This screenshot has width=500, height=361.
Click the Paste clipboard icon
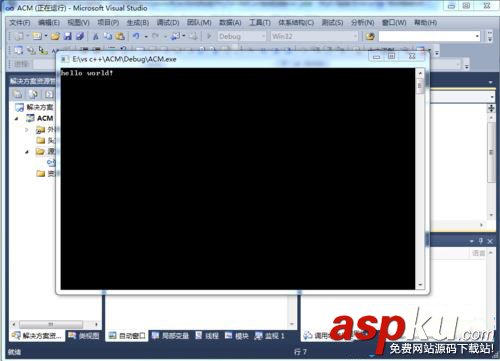pos(120,36)
